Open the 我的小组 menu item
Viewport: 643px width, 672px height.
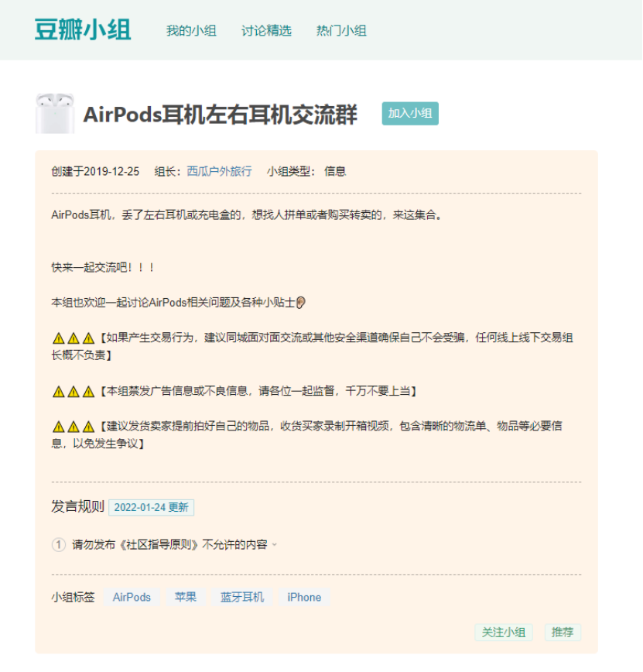point(191,31)
